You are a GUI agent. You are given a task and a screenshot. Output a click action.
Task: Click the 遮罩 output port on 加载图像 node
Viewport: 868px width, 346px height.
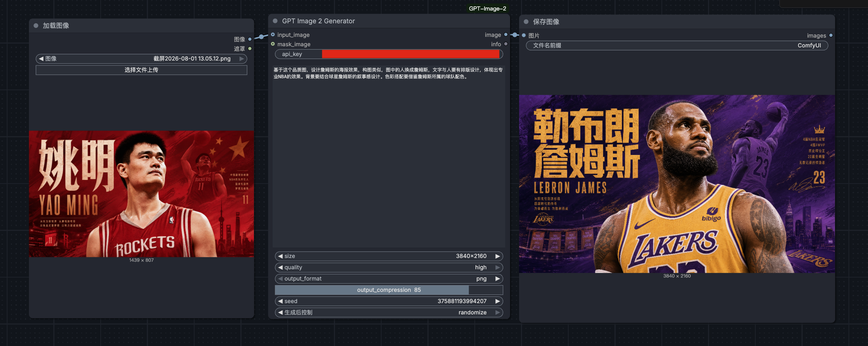coord(250,49)
